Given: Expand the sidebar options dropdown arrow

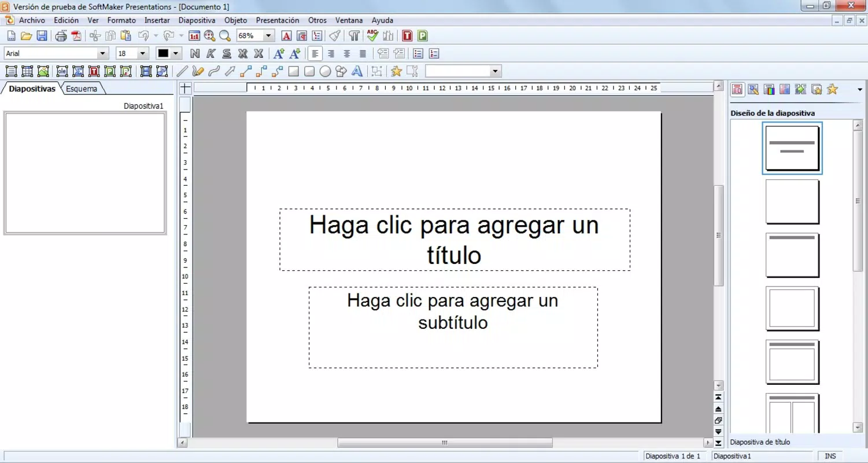Looking at the screenshot, I should [860, 90].
